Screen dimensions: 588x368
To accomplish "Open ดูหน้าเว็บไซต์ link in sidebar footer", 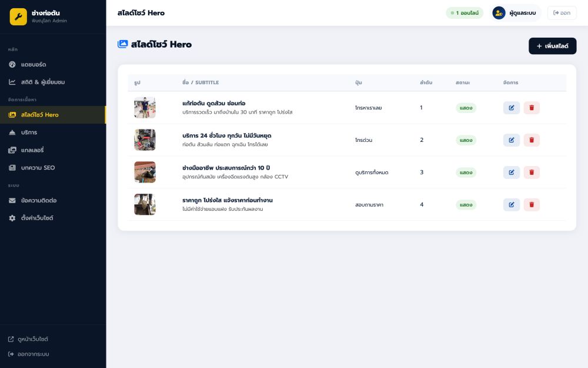I will point(32,339).
